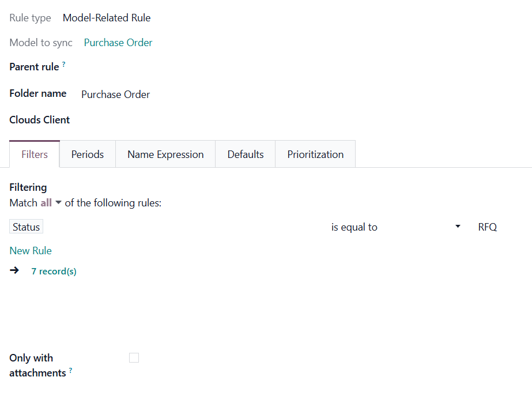This screenshot has width=532, height=407.
Task: Click the Parent rule help question mark
Action: [x=64, y=65]
